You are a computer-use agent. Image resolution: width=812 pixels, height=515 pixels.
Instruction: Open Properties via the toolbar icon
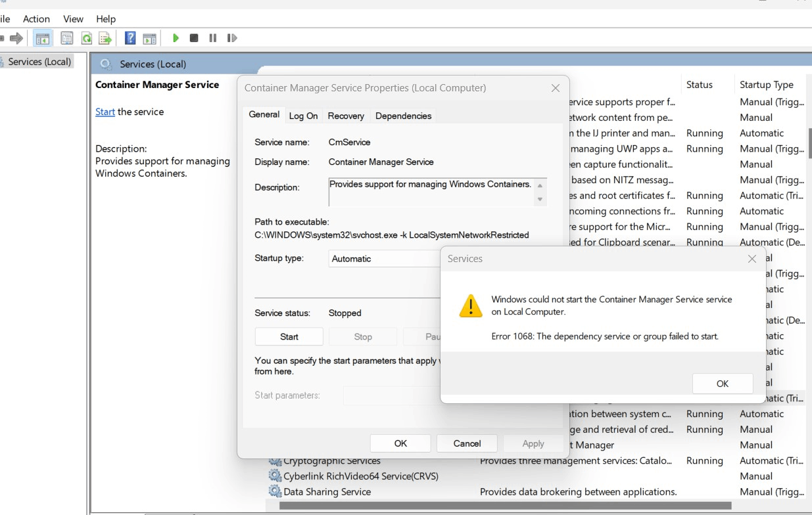click(x=67, y=38)
